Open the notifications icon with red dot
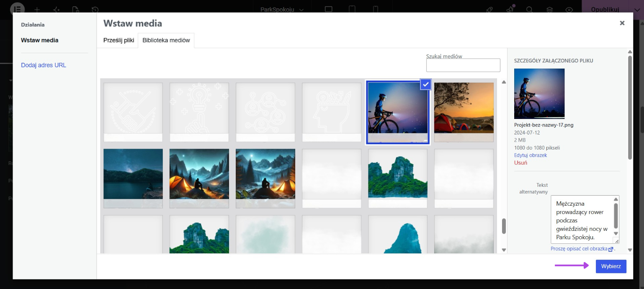The height and width of the screenshot is (289, 644). coord(510,9)
